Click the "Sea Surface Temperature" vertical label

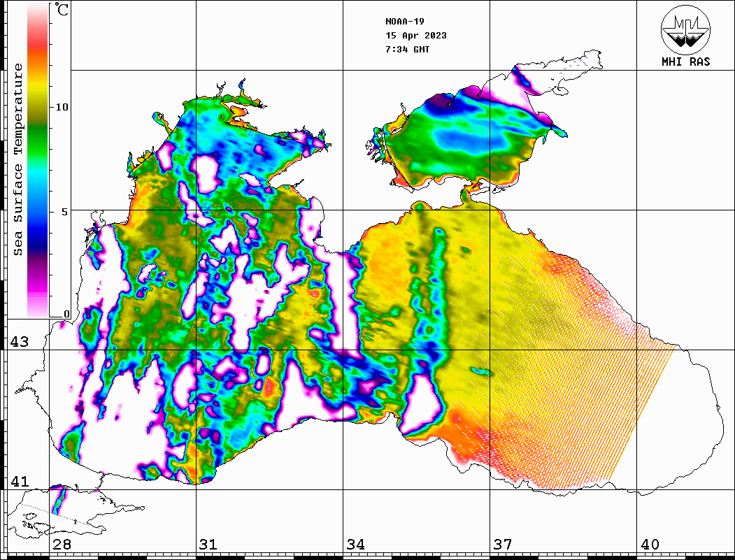point(18,159)
